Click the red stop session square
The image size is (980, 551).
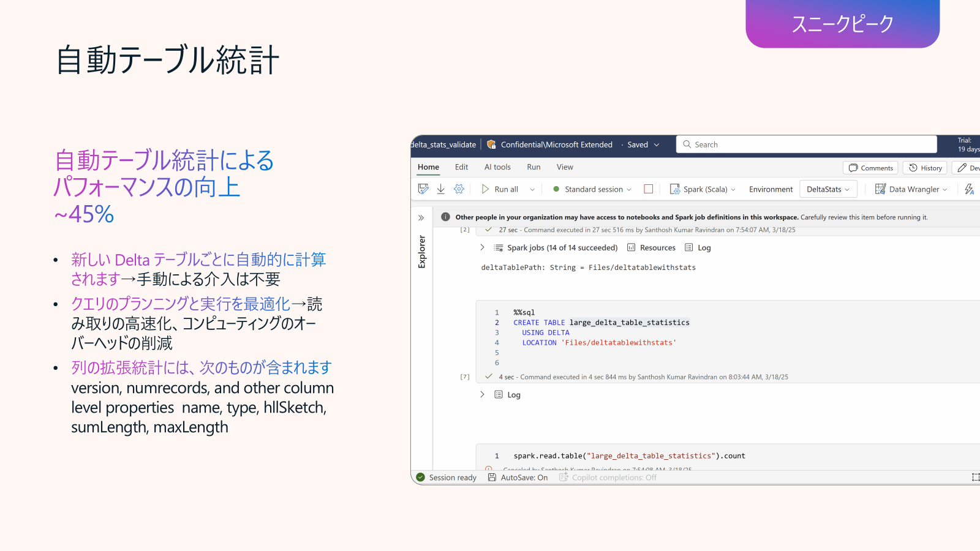(x=649, y=189)
